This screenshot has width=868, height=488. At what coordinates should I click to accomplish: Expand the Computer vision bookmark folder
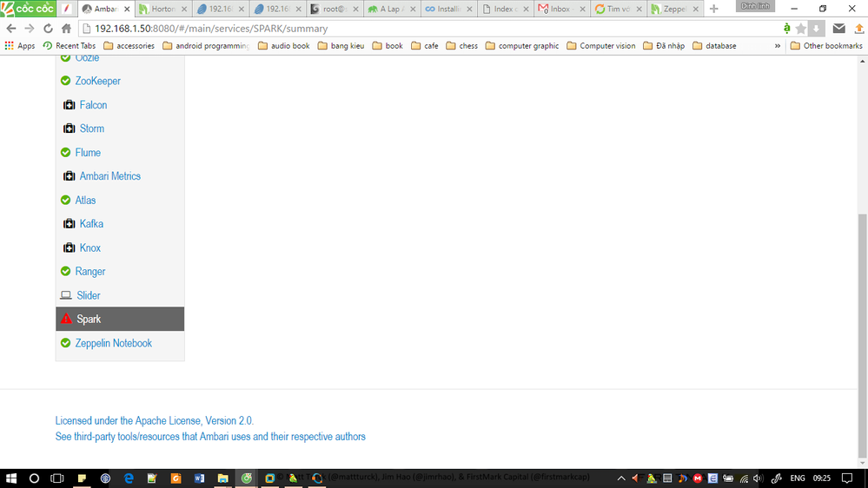pyautogui.click(x=601, y=46)
